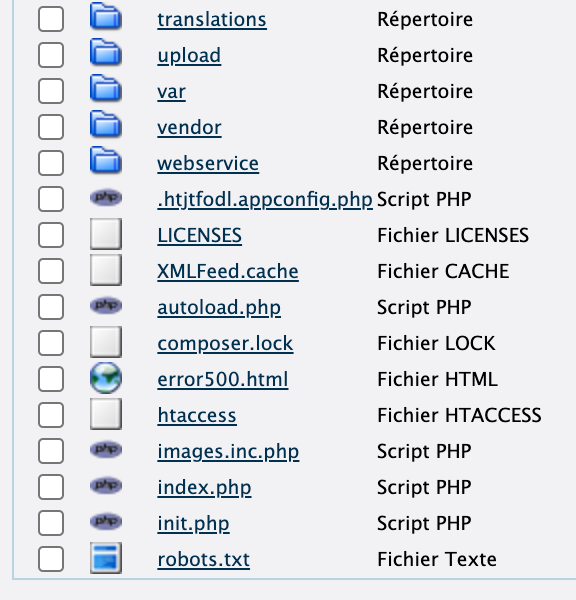This screenshot has width=576, height=600.
Task: Open the error500.html file link
Action: (223, 380)
